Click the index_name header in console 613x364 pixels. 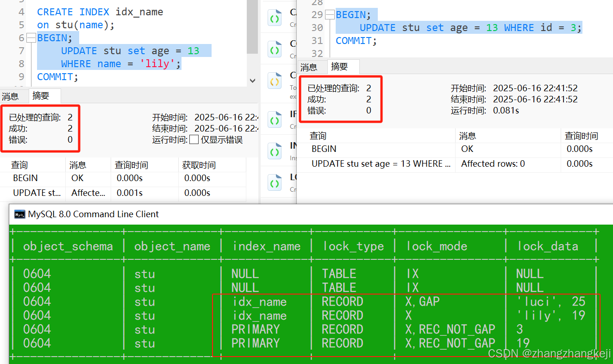click(x=266, y=246)
